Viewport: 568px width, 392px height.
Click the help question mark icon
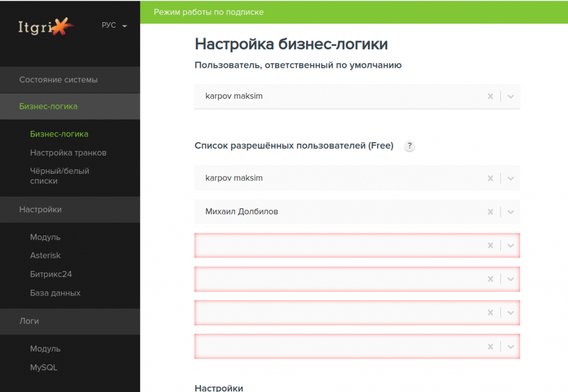409,147
